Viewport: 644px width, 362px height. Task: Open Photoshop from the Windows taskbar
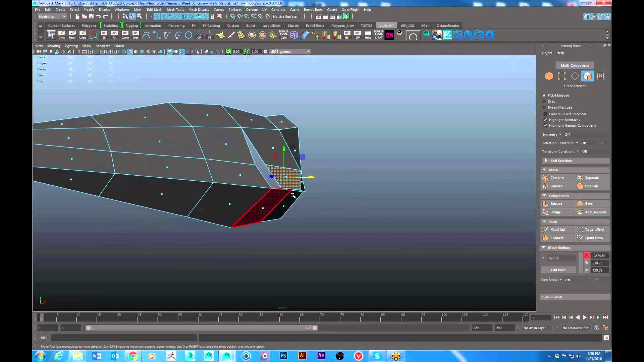[x=283, y=356]
